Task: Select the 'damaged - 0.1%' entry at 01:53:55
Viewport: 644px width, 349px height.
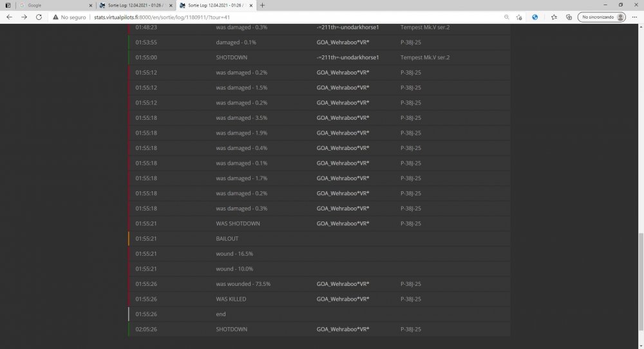Action: 236,42
